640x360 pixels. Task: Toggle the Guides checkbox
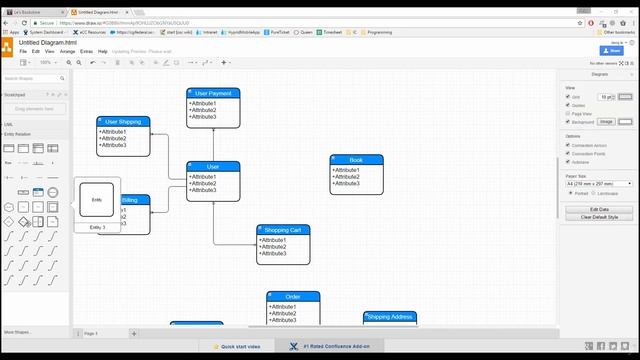pyautogui.click(x=568, y=105)
